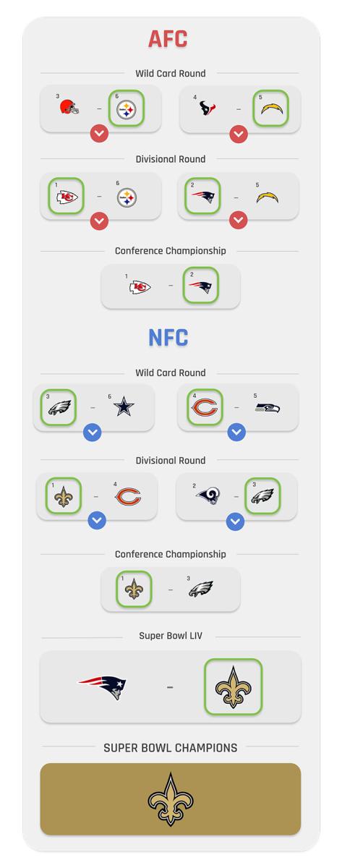Pick the Rams in NFC Divisional Round
This screenshot has height=868, width=342.
(208, 497)
